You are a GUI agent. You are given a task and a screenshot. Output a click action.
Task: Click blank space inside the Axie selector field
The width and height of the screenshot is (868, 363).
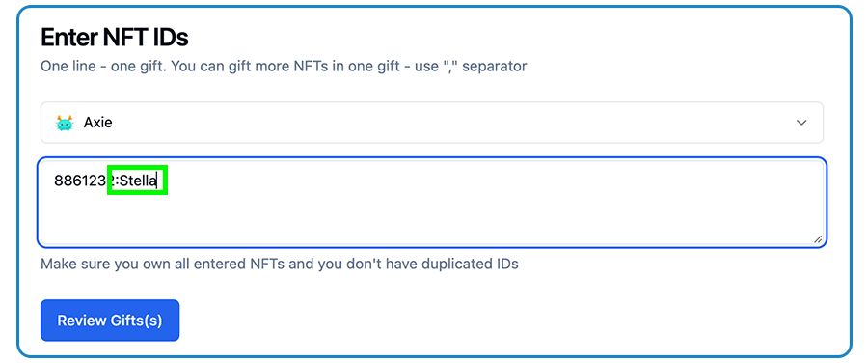click(x=443, y=123)
